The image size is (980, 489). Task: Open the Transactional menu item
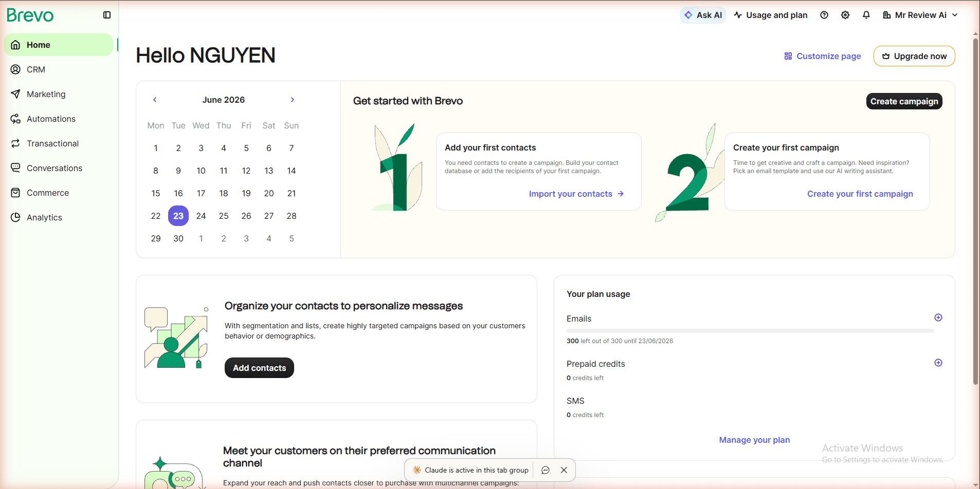click(x=59, y=143)
